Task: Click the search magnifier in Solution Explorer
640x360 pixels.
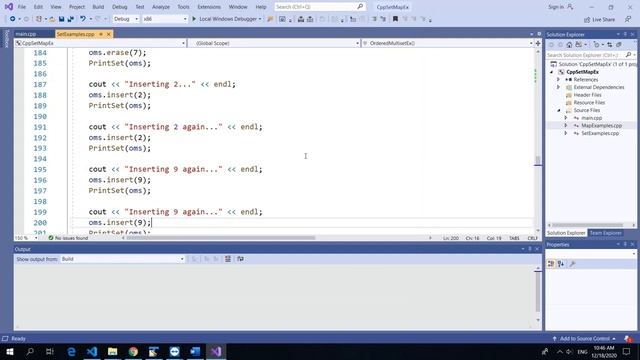Action: 628,55
